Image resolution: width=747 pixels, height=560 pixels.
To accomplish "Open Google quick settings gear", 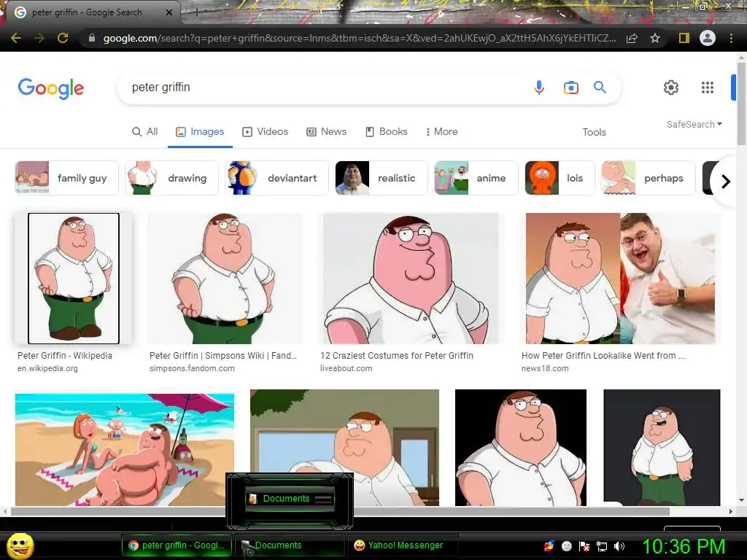I will click(x=671, y=87).
